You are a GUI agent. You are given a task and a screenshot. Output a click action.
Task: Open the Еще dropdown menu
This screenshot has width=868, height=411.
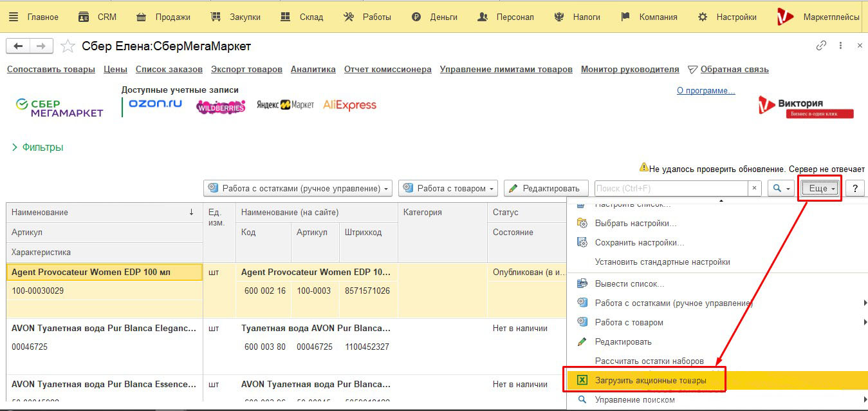tap(821, 188)
